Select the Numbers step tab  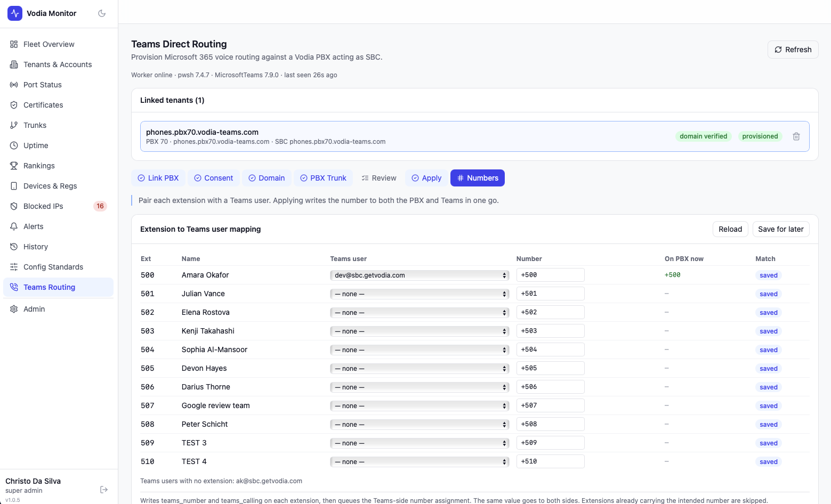pyautogui.click(x=478, y=178)
